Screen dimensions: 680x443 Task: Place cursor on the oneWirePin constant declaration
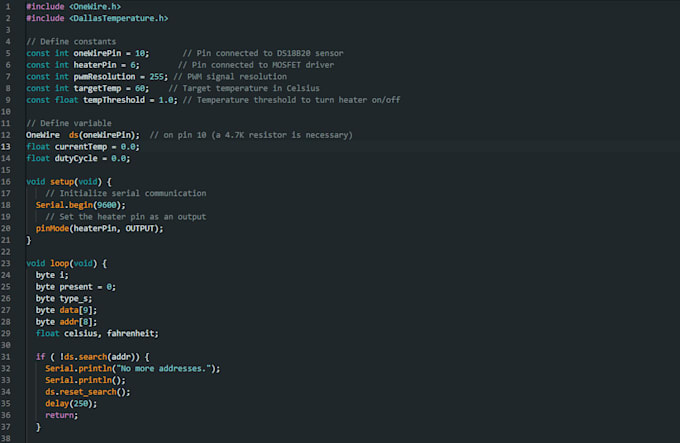(97, 52)
